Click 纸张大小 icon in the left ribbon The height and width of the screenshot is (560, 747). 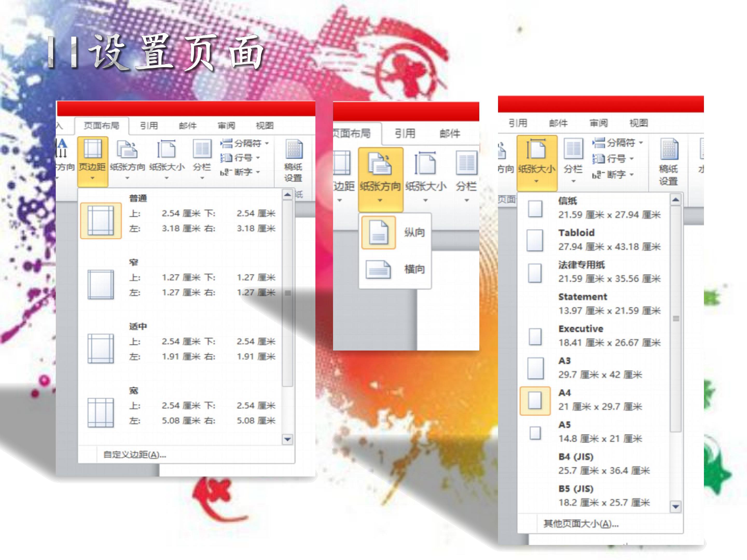click(167, 149)
